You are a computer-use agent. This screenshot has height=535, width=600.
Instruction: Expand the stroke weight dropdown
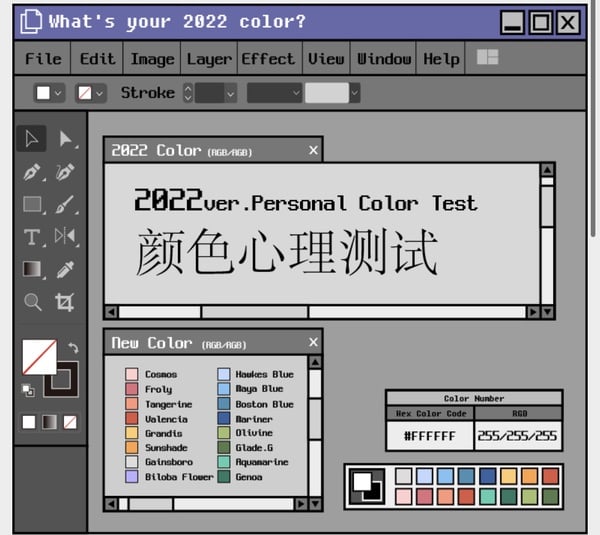(230, 93)
